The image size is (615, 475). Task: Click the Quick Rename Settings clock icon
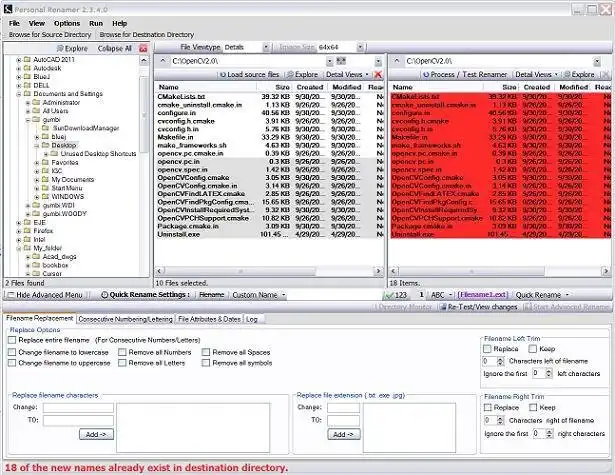(x=104, y=295)
